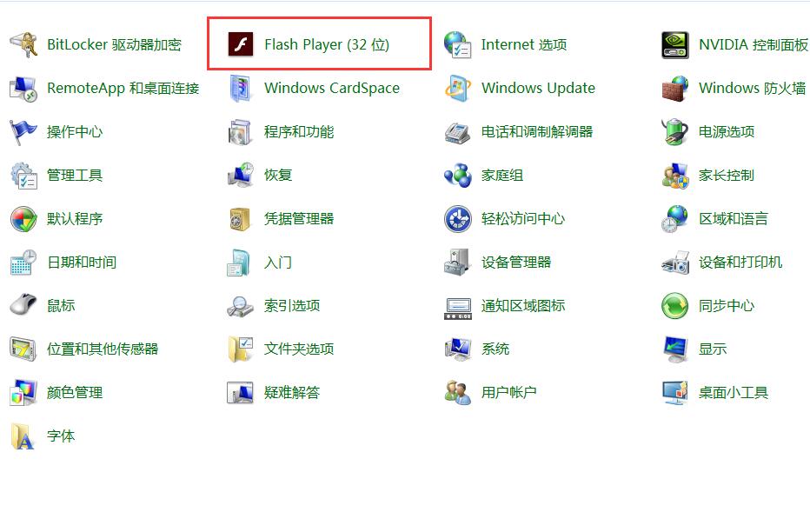Click the 设备和打印机 printer icon
Screen dimensions: 810x532
click(675, 263)
